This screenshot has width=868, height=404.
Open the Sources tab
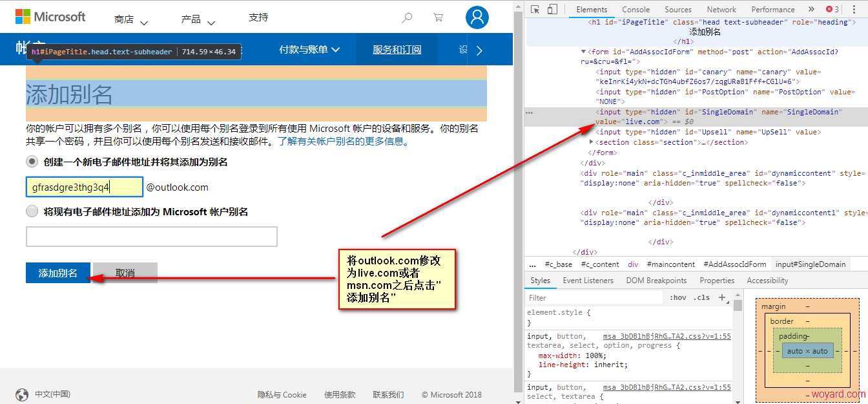pyautogui.click(x=678, y=9)
